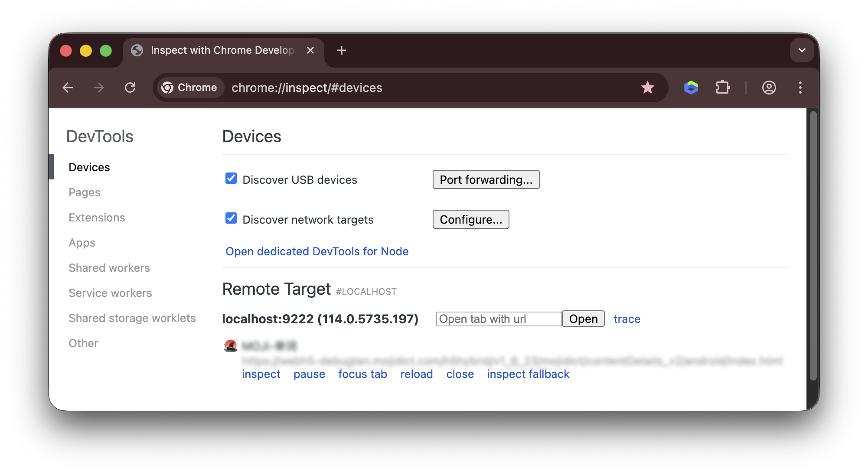The height and width of the screenshot is (475, 868).
Task: Uncheck Discover USB devices
Action: (x=230, y=178)
